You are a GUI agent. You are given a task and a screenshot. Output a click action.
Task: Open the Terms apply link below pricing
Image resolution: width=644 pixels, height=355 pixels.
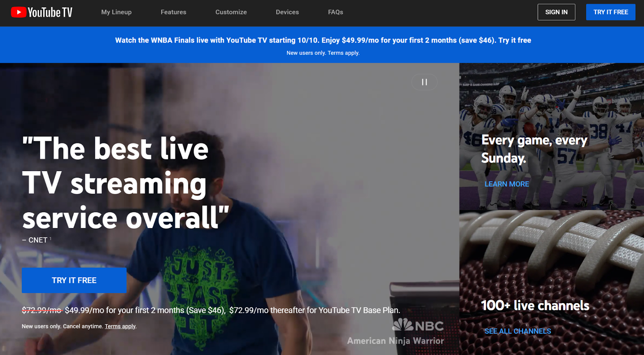pos(120,326)
